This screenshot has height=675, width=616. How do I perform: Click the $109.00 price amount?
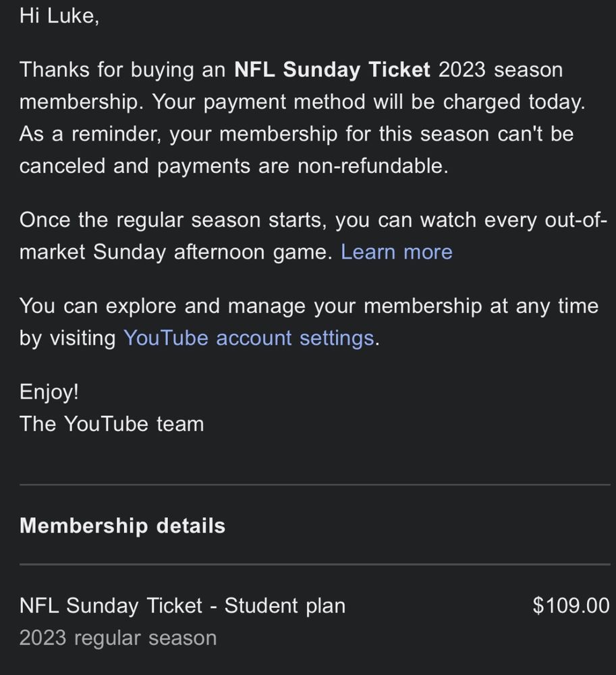click(571, 605)
